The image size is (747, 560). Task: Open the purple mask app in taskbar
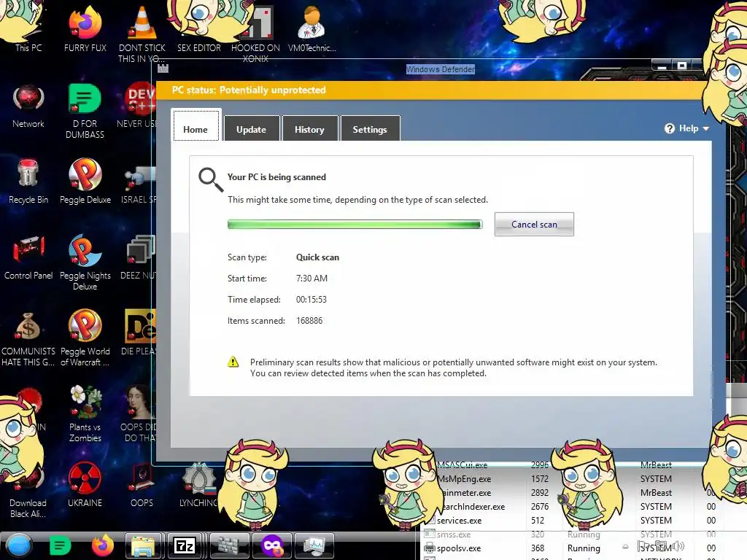[272, 545]
